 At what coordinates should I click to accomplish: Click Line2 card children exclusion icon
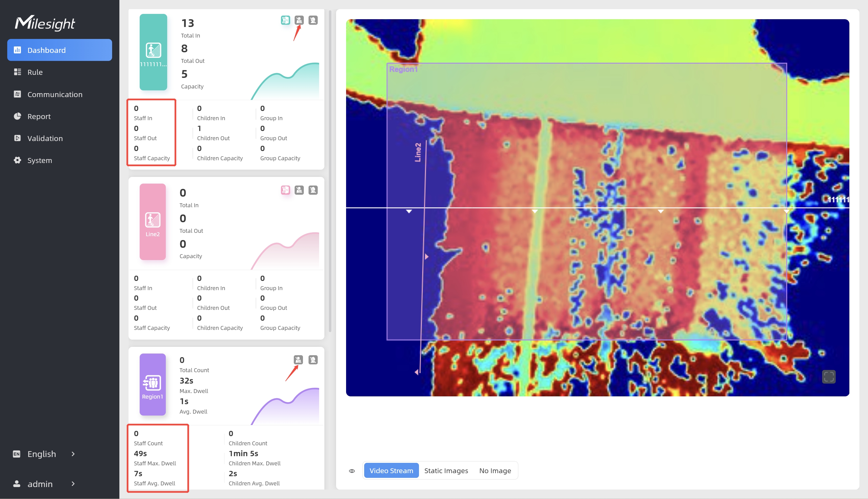pos(312,190)
